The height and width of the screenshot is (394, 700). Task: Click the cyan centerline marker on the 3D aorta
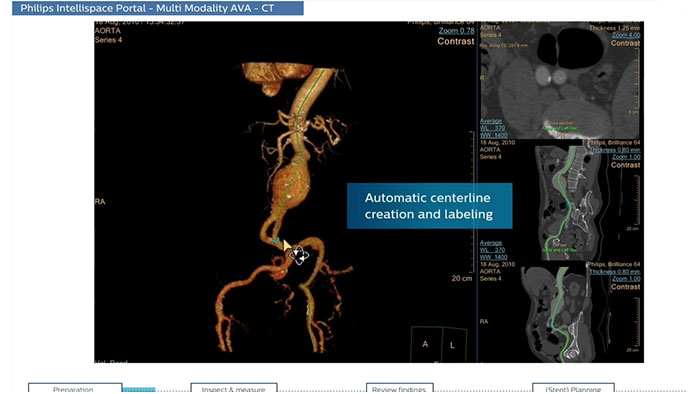(276, 240)
